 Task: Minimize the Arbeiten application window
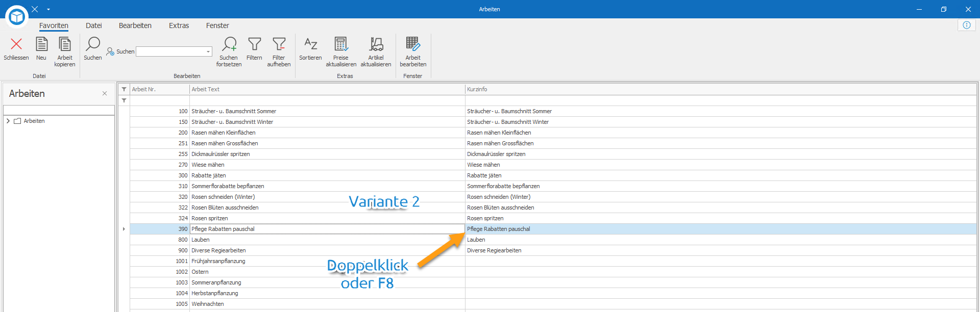[919, 9]
